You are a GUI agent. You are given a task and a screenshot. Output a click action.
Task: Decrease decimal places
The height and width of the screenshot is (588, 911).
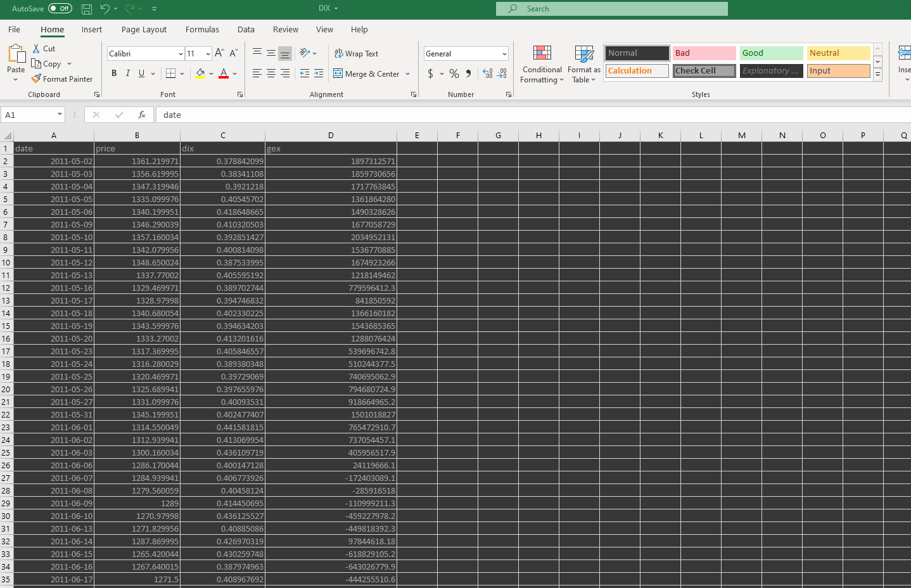click(502, 73)
